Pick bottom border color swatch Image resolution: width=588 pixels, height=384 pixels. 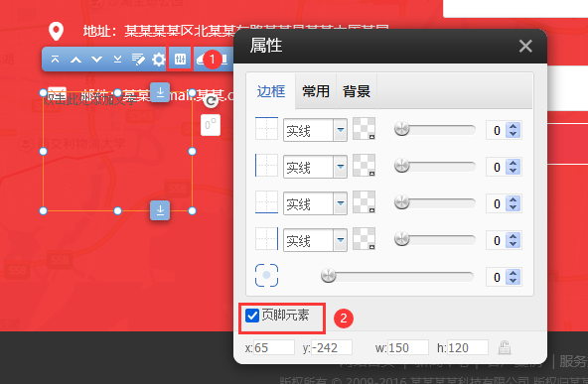coord(364,202)
